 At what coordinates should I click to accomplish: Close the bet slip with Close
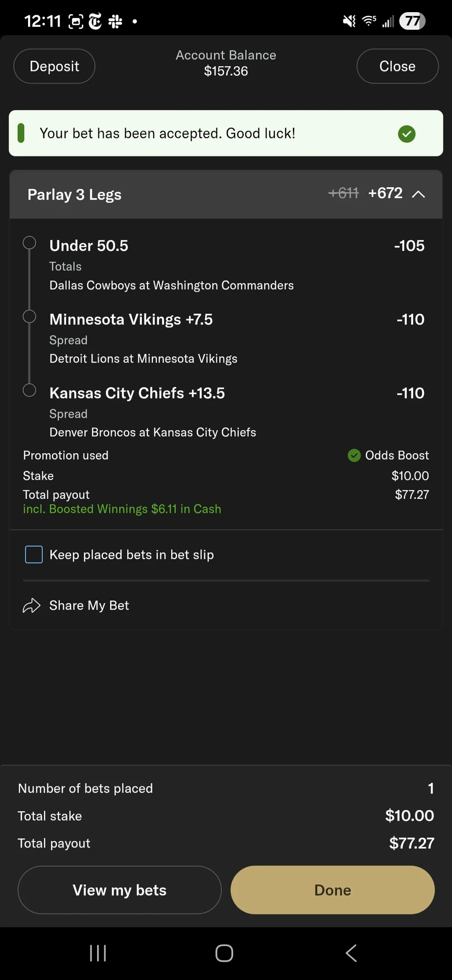[x=397, y=66]
